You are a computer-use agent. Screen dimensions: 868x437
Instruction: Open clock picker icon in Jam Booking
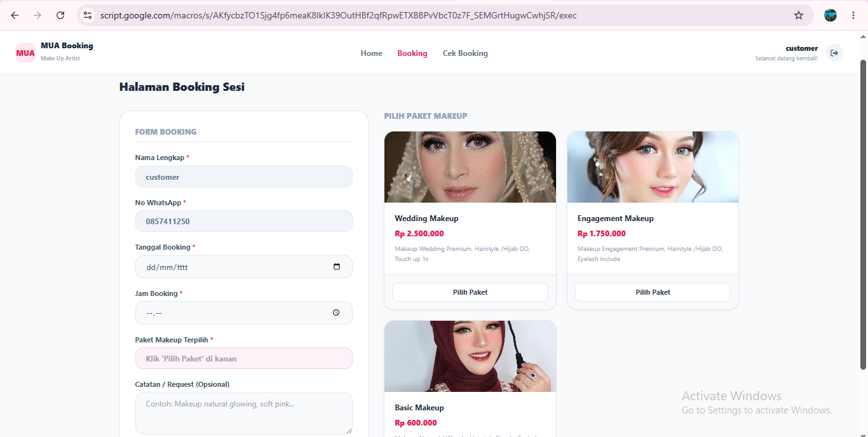[x=336, y=313]
